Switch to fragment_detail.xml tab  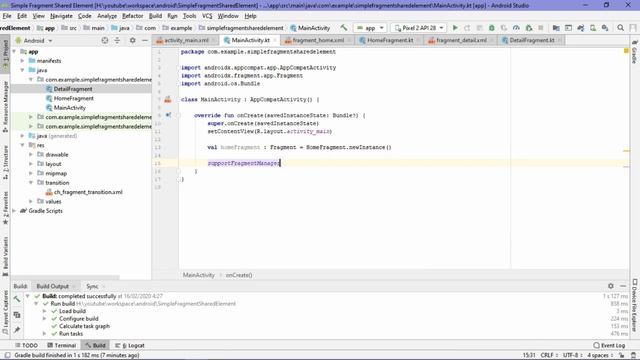pos(461,40)
